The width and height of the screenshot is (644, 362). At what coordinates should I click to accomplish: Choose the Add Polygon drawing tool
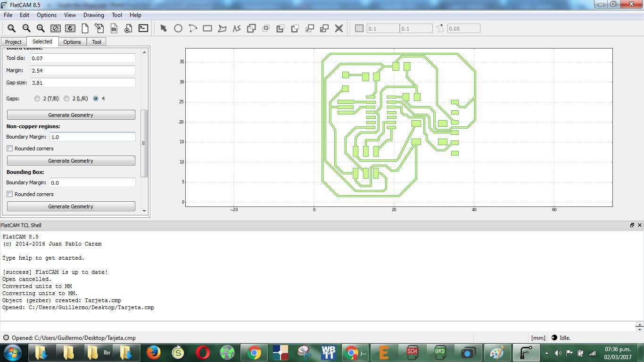pos(222,28)
